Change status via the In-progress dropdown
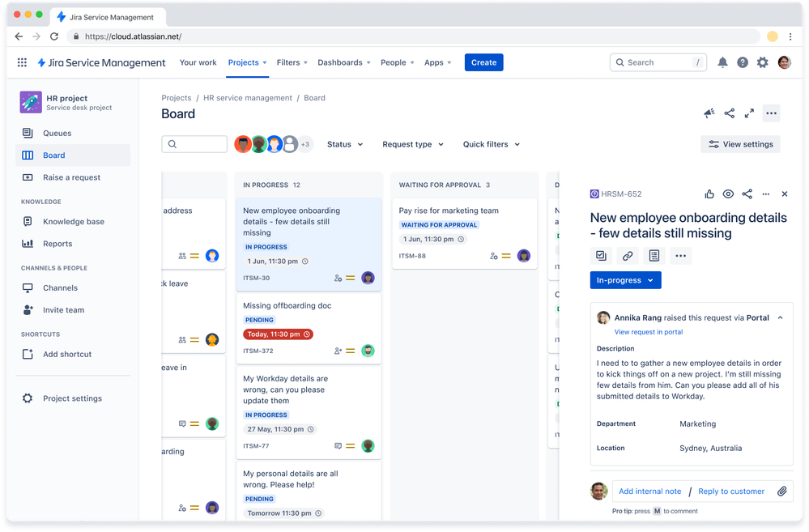 625,279
